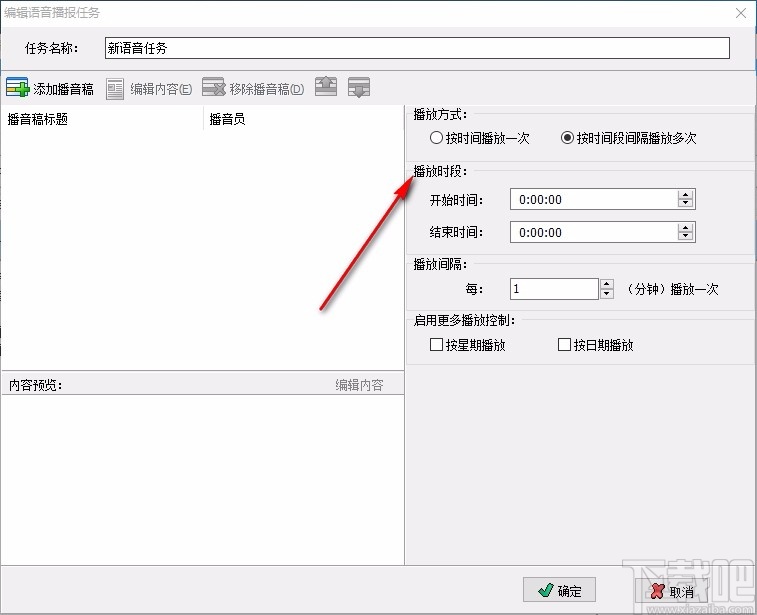Click the 播音员 column header
The height and width of the screenshot is (615, 757).
tap(303, 119)
